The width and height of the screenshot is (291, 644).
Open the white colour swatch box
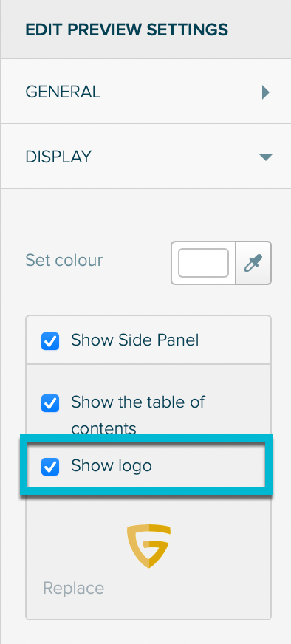(x=203, y=263)
